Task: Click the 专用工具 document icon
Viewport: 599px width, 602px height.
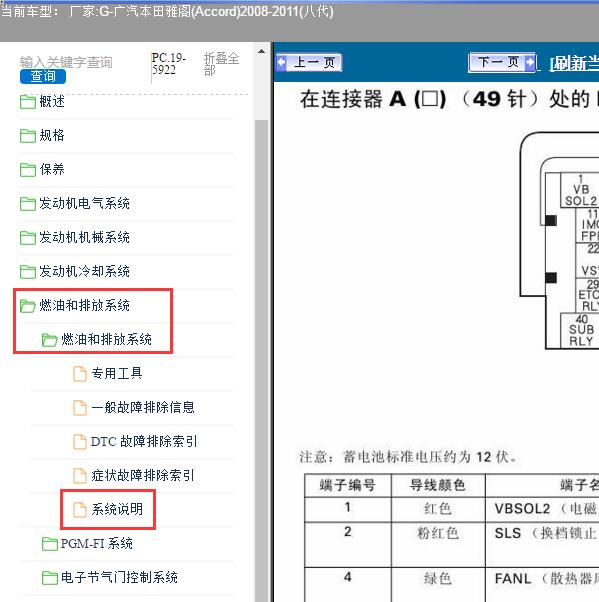Action: pyautogui.click(x=80, y=374)
